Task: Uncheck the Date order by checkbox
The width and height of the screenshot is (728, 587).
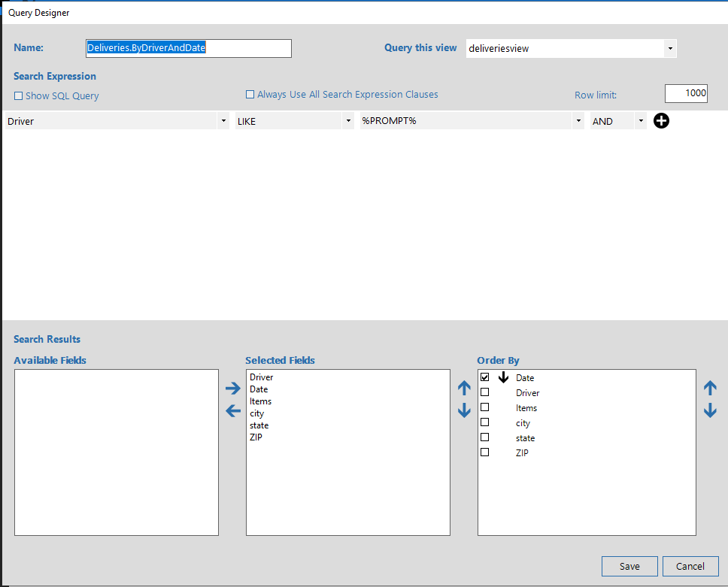Action: point(485,377)
